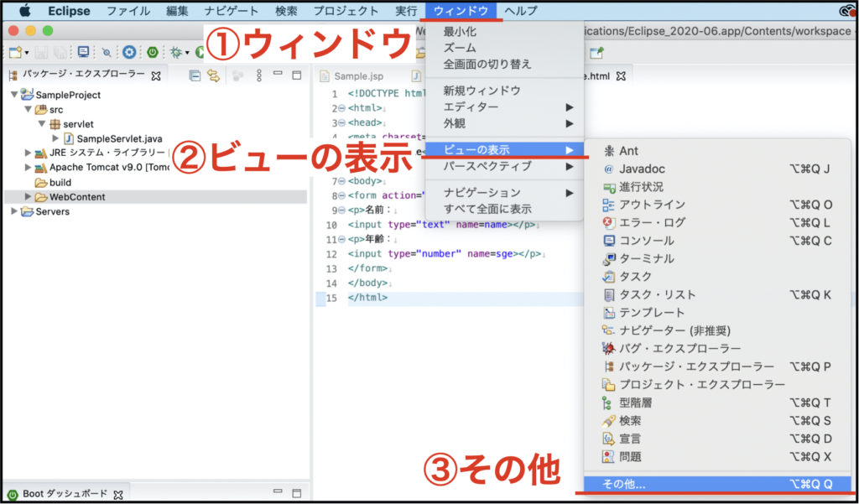Close the Package Explorer view with its X
859x504 pixels.
click(x=156, y=76)
